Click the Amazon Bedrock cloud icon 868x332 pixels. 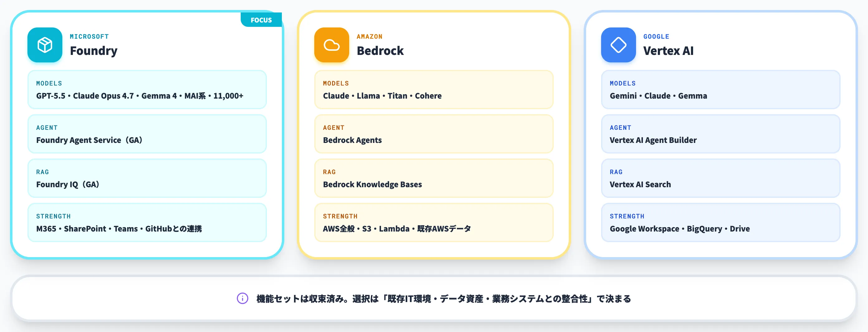pyautogui.click(x=331, y=45)
